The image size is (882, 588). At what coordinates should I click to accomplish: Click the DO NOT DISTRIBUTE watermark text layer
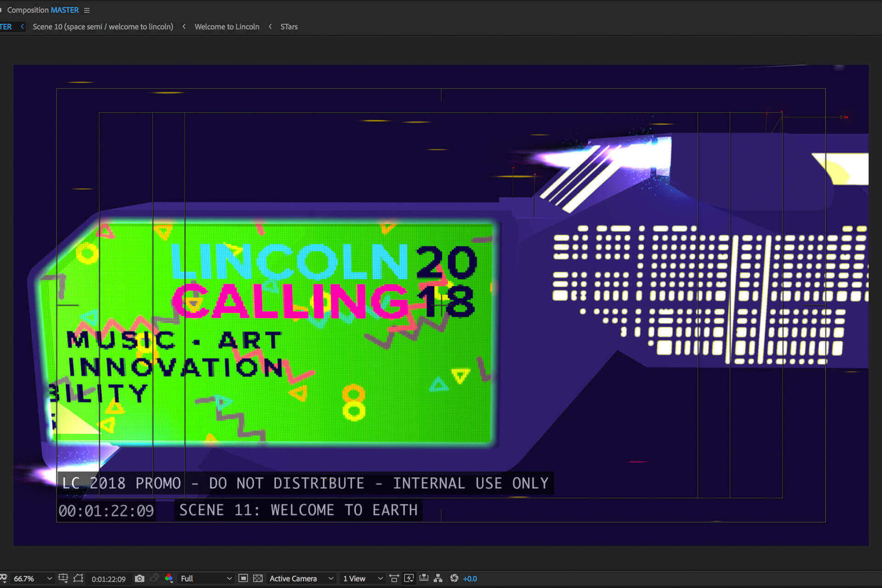[305, 483]
